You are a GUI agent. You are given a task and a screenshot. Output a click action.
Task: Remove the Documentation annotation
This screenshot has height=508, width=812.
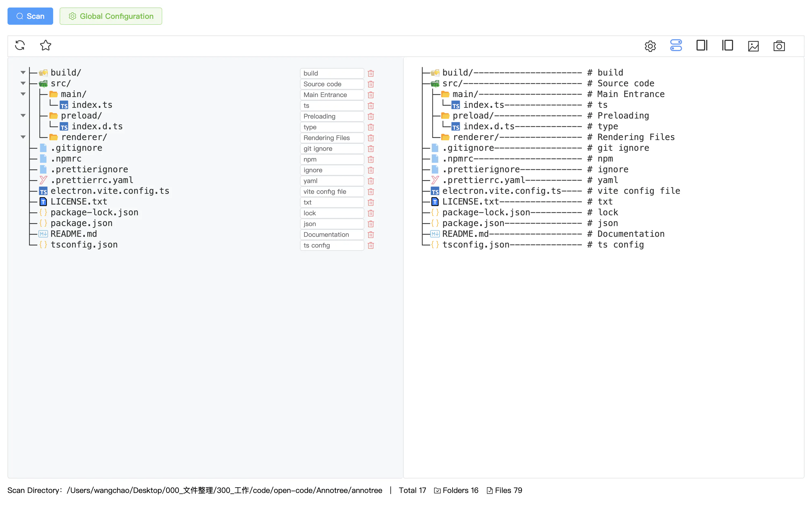coord(371,234)
